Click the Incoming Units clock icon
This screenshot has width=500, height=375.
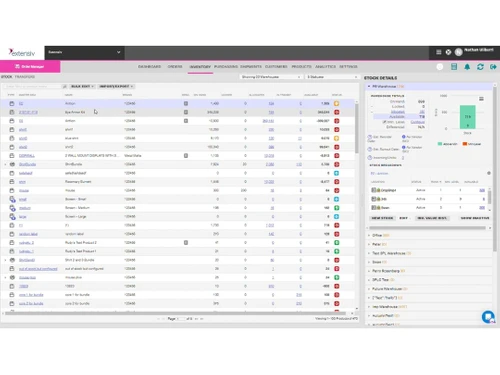pyautogui.click(x=369, y=158)
